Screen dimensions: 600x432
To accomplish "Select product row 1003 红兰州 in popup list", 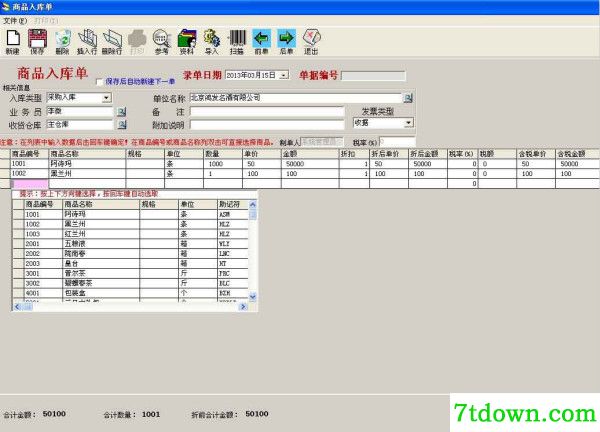I will coord(130,234).
